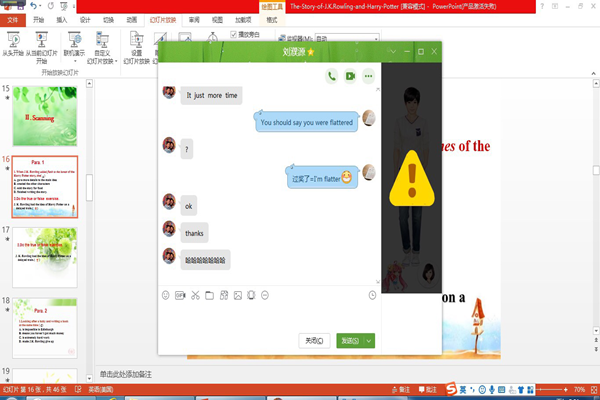This screenshot has height=400, width=600.
Task: Open the Format (格式) drawing tools tab
Action: pos(272,20)
